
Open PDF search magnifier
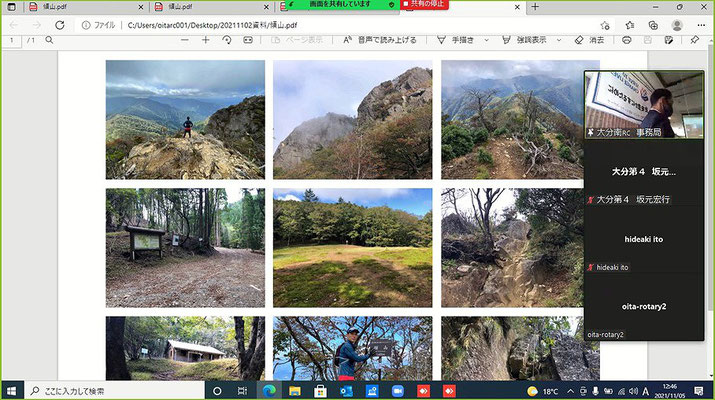[49, 40]
